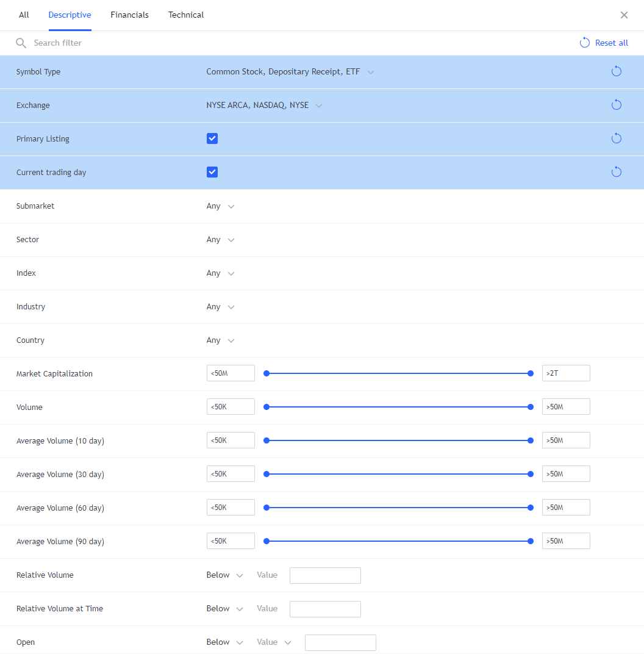Reset the Exchange filter row
Viewport: 644px width, 654px height.
point(616,105)
